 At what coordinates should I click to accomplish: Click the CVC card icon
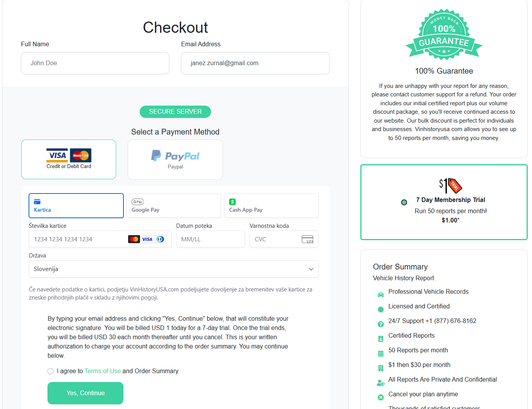tap(307, 239)
